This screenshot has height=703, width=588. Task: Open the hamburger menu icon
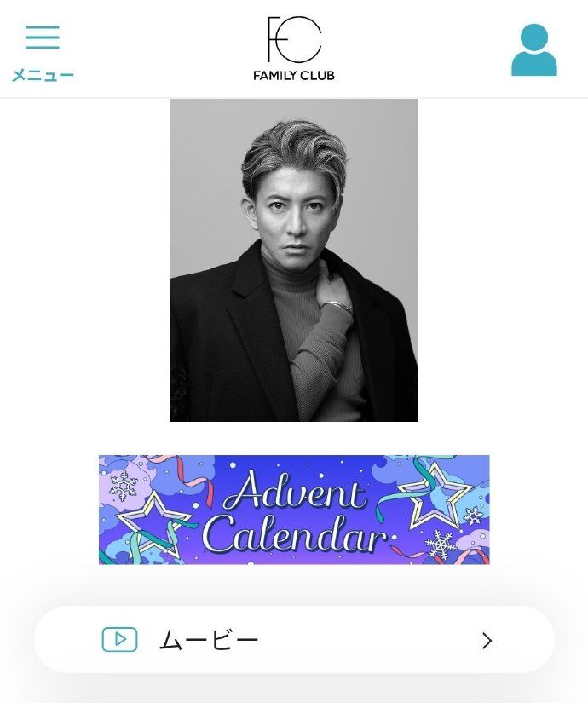coord(42,37)
